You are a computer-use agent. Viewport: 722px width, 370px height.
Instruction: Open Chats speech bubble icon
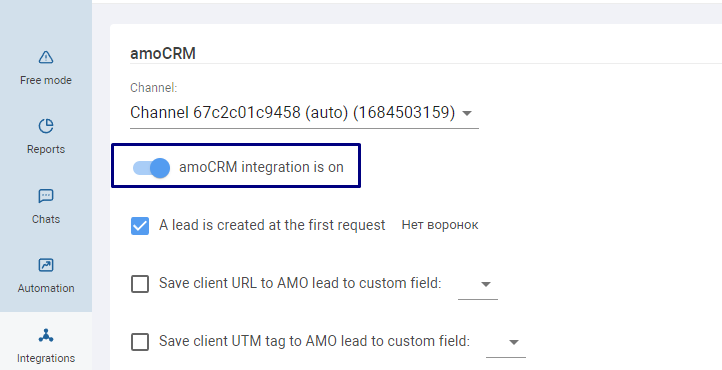tap(46, 196)
